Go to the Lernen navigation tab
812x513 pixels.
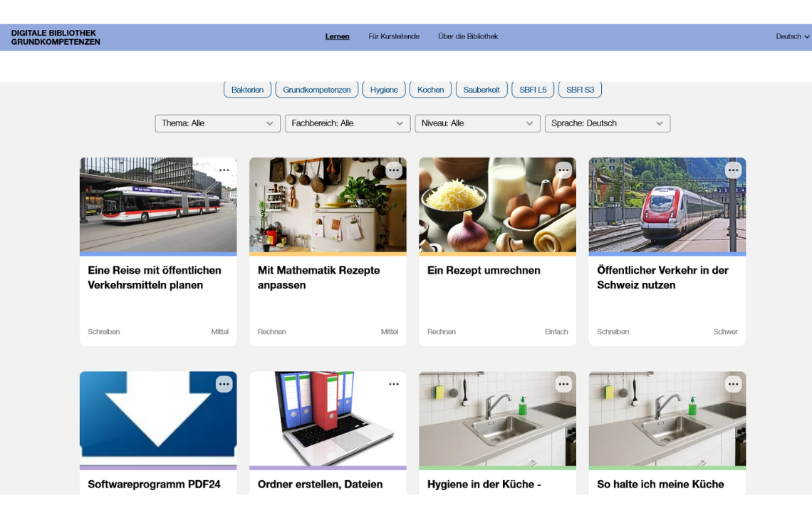337,36
